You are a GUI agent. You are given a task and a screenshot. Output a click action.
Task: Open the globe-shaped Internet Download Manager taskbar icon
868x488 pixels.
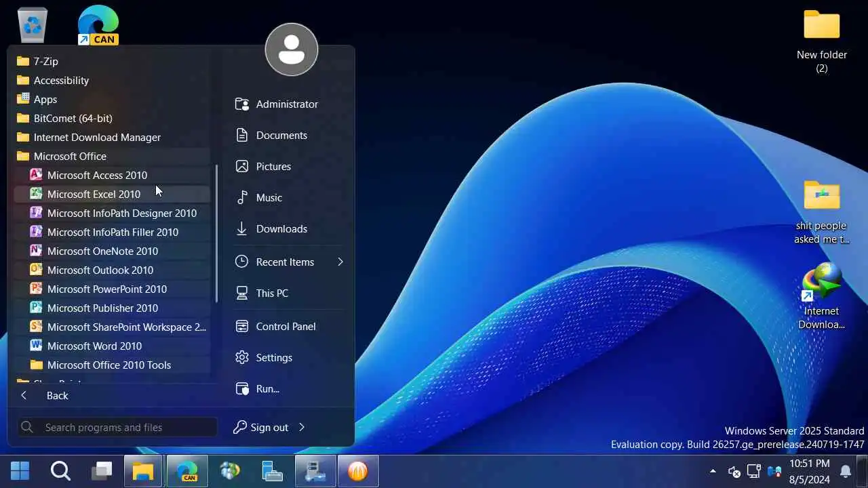pos(230,470)
